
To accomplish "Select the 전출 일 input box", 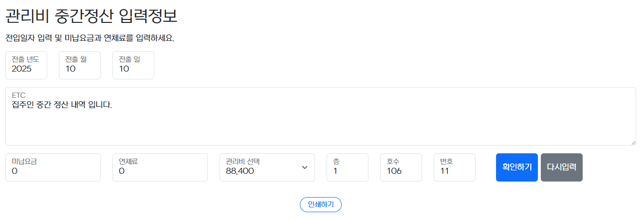I will tap(133, 65).
